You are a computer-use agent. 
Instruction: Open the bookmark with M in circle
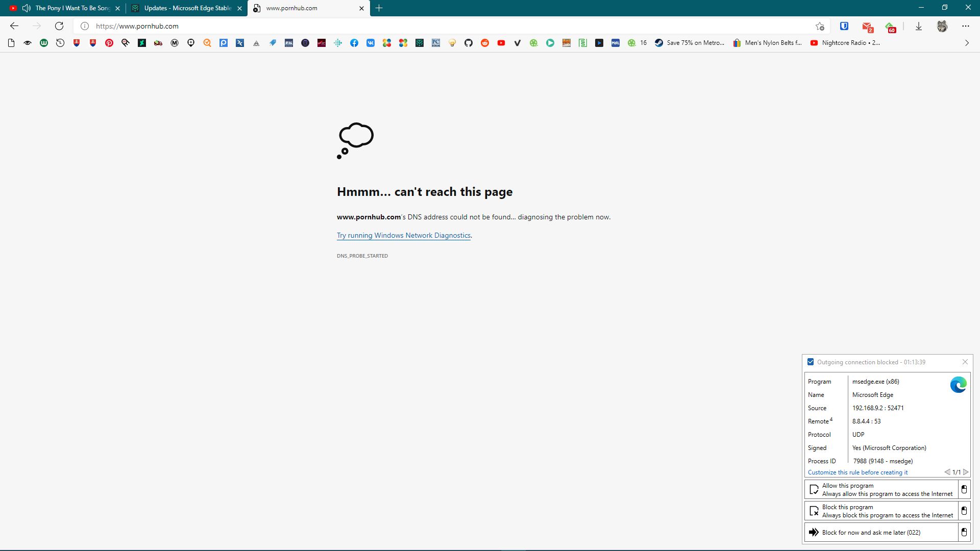(x=175, y=43)
